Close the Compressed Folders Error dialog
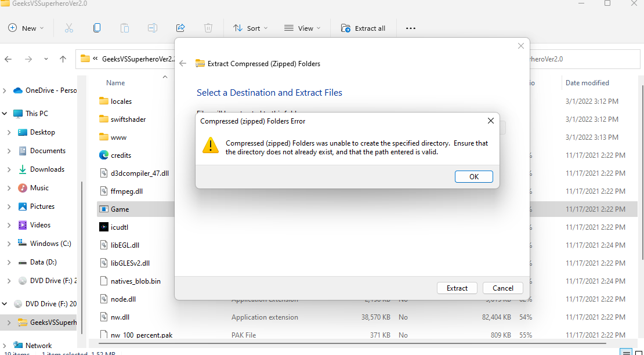This screenshot has height=355, width=644. pyautogui.click(x=490, y=121)
